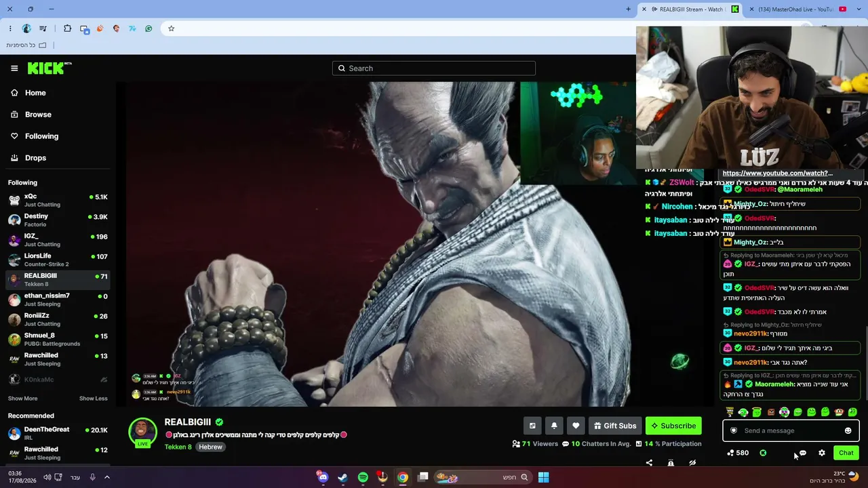
Task: Toggle theatre mode icon beside bell
Action: pyautogui.click(x=532, y=426)
